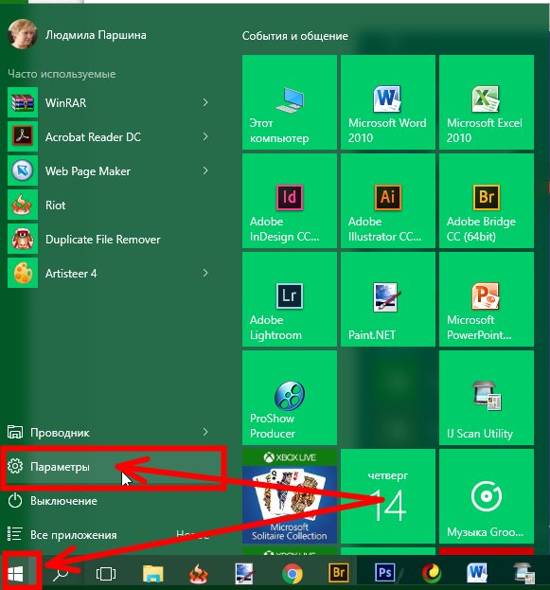
Task: Open Microsoft Solitaire Collection tile
Action: point(289,496)
